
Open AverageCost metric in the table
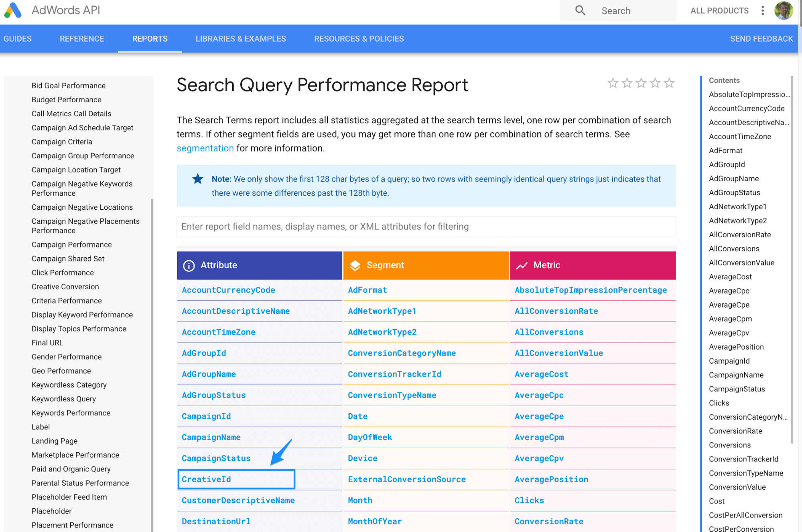click(541, 374)
